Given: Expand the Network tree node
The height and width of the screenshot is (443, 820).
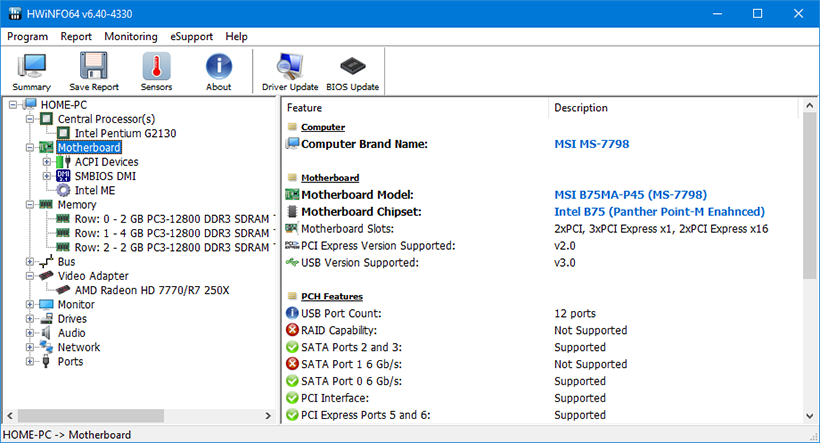Looking at the screenshot, I should click(31, 348).
